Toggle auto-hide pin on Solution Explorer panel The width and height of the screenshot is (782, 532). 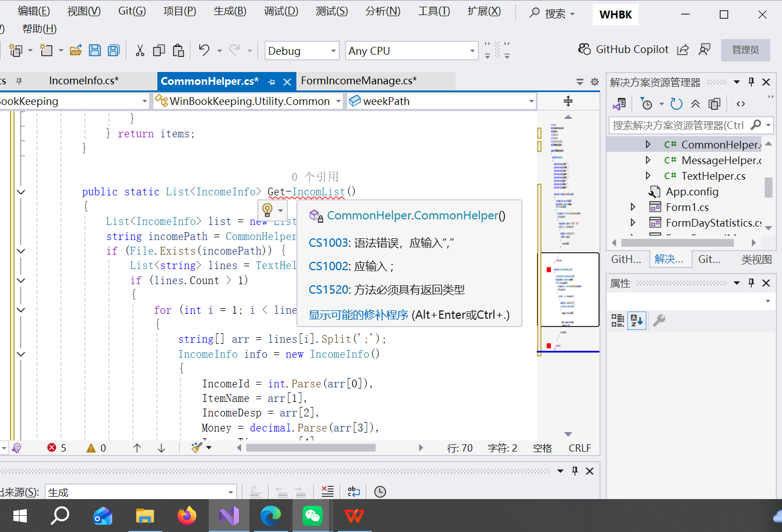coord(751,82)
